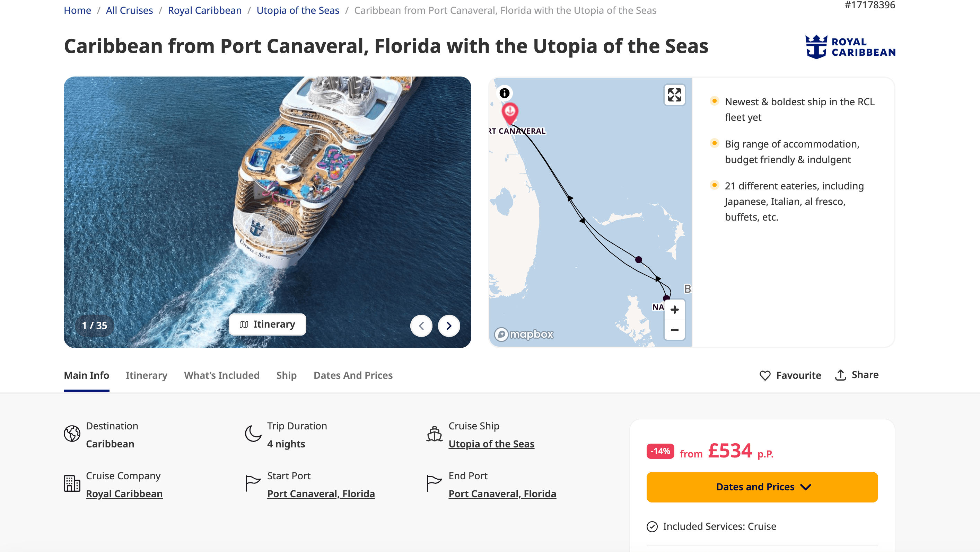Add cruise to Favourites

pos(790,375)
